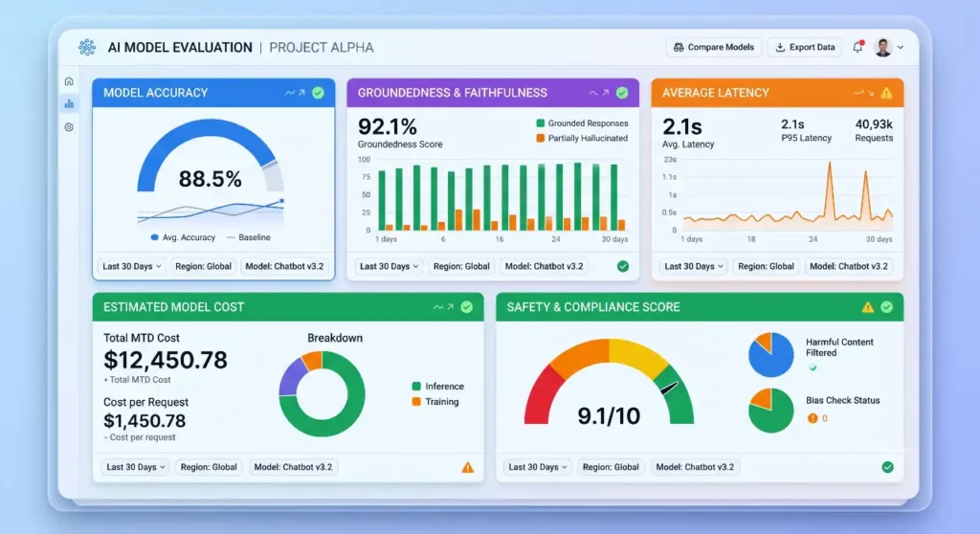Open Last 30 Days dropdown in Groundedness card
The image size is (980, 534).
pos(389,266)
